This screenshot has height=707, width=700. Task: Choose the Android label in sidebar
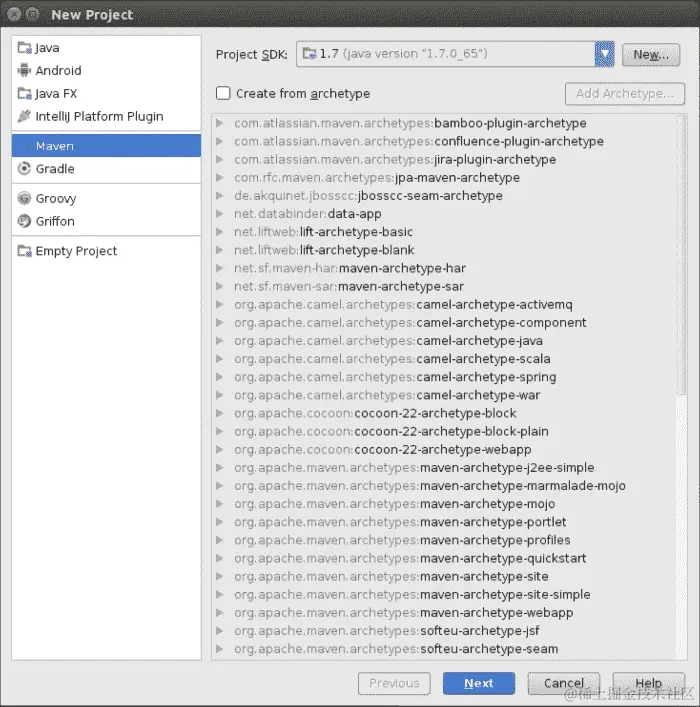point(59,70)
